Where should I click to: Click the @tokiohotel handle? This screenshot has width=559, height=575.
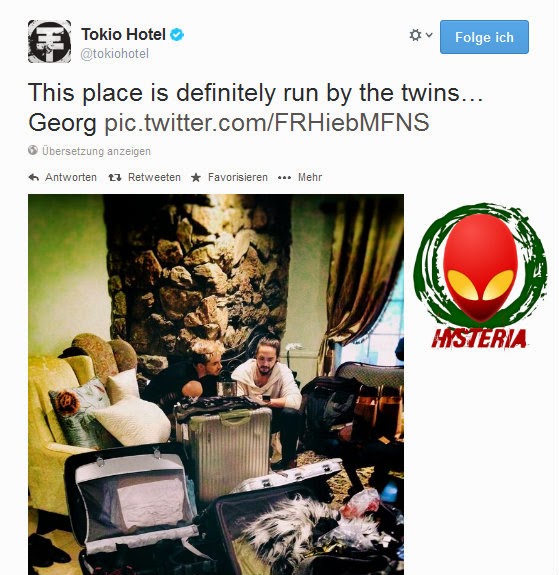point(114,54)
